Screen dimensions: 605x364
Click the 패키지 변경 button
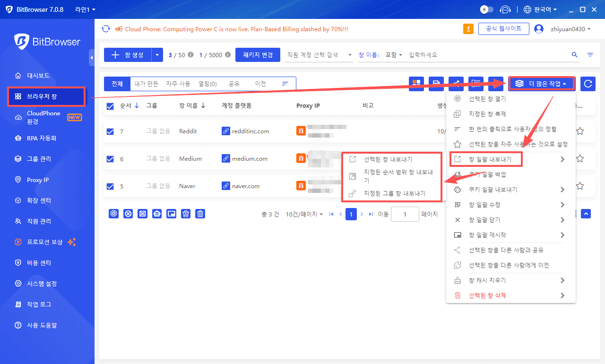(x=258, y=55)
